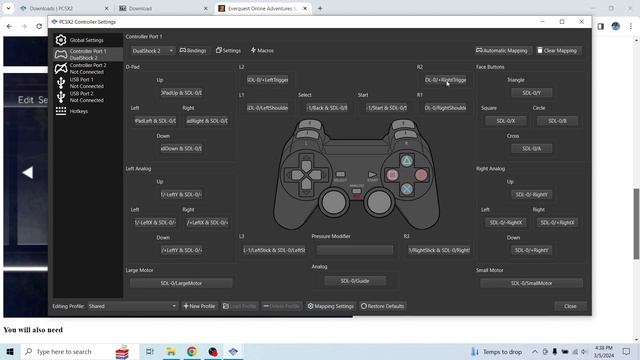Edit Select button binding

click(x=327, y=108)
